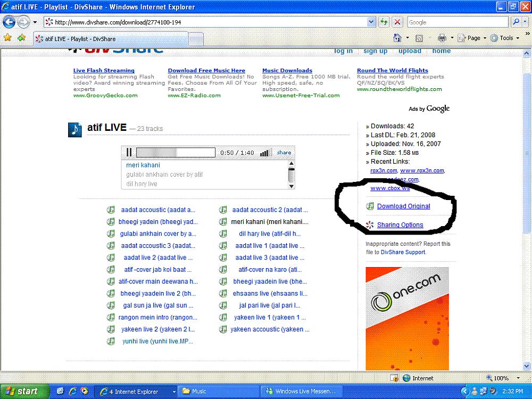Screen dimensions: 532x399
Task: Open the Live Flash Streaming ad link
Action: pos(104,70)
